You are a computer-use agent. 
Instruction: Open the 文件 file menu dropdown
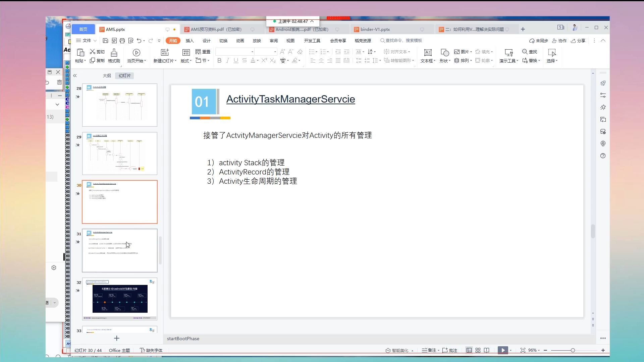(87, 41)
